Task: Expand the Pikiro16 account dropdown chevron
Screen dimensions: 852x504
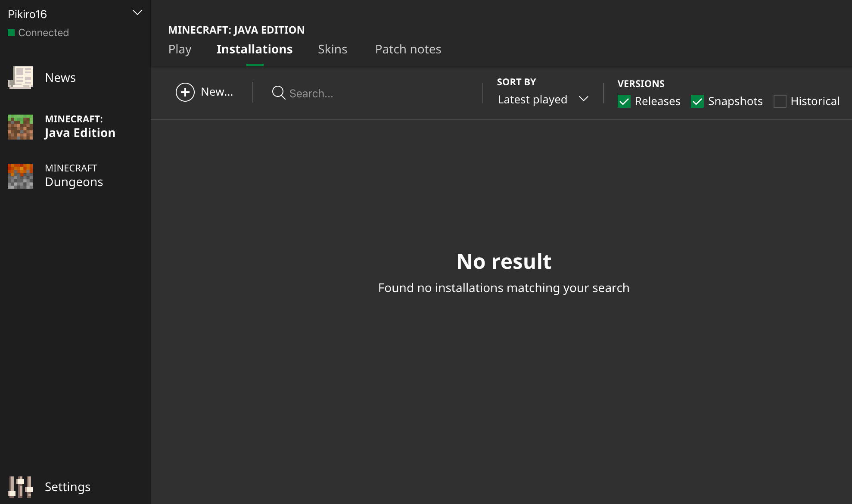Action: coord(137,13)
